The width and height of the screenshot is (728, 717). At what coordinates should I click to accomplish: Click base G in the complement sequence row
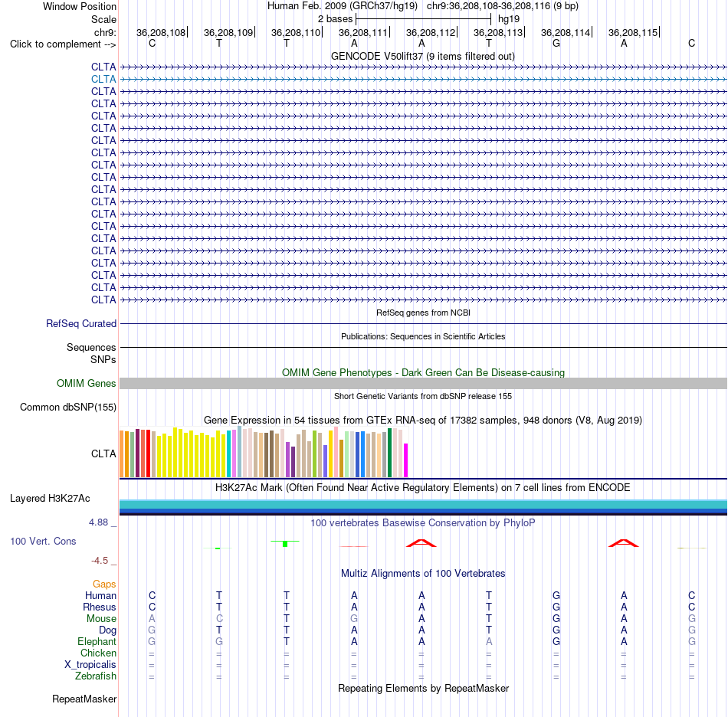(556, 43)
